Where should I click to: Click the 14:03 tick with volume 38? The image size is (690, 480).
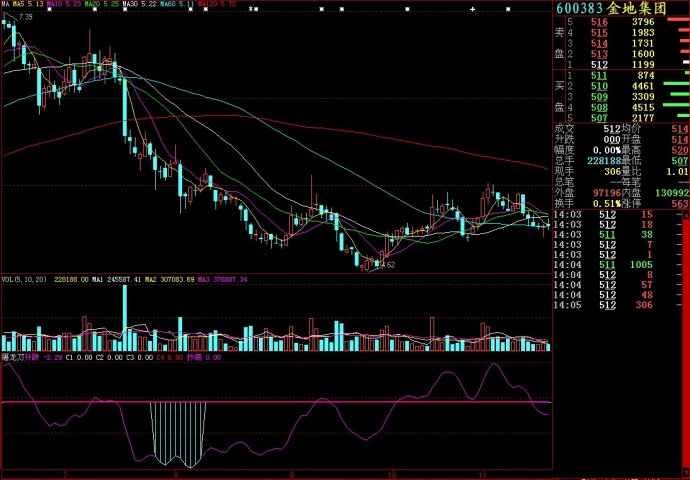click(x=603, y=235)
